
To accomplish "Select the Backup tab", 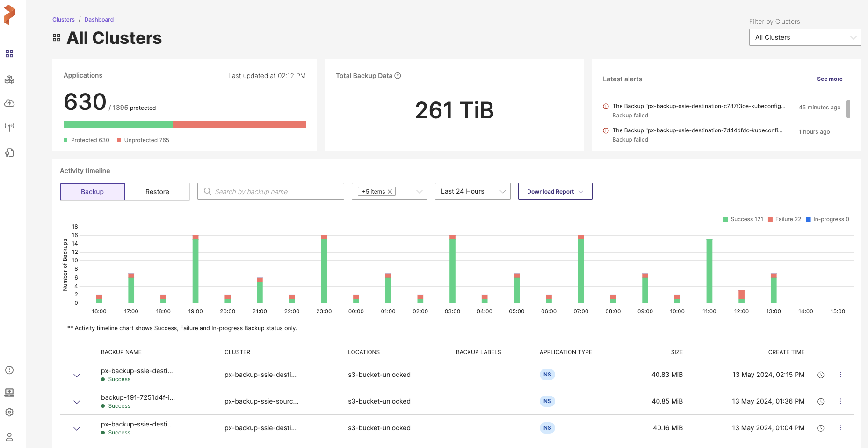I will coord(92,192).
